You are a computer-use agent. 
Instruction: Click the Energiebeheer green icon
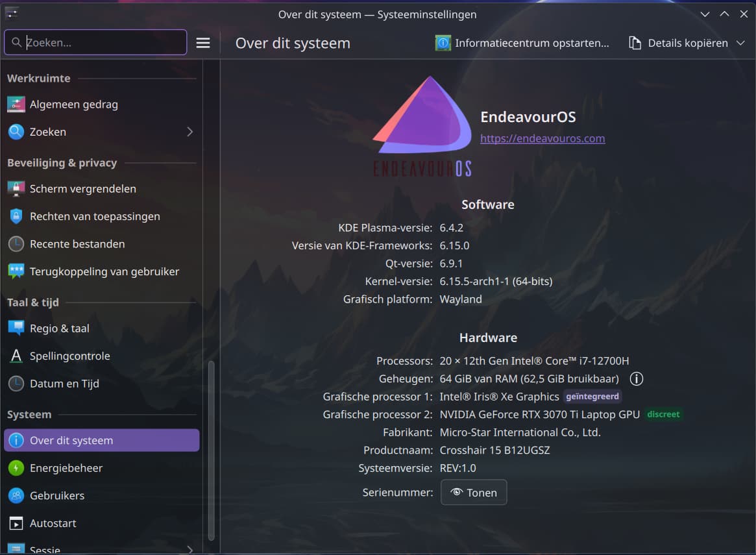tap(16, 468)
